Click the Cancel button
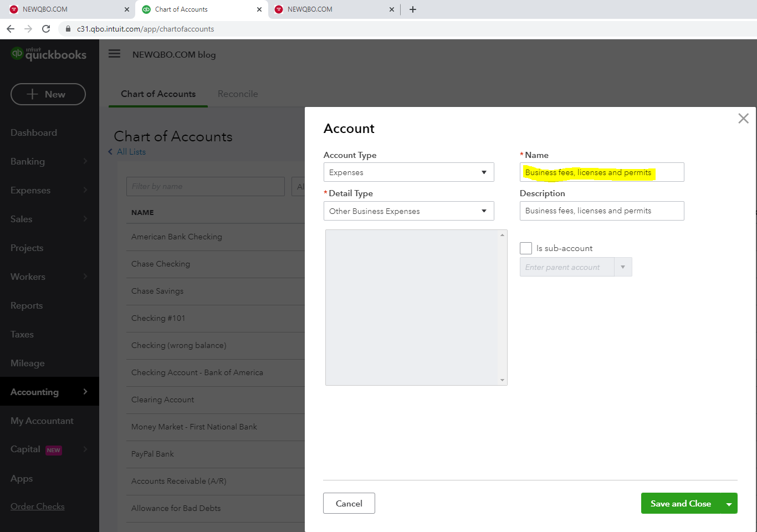This screenshot has height=532, width=757. click(349, 503)
